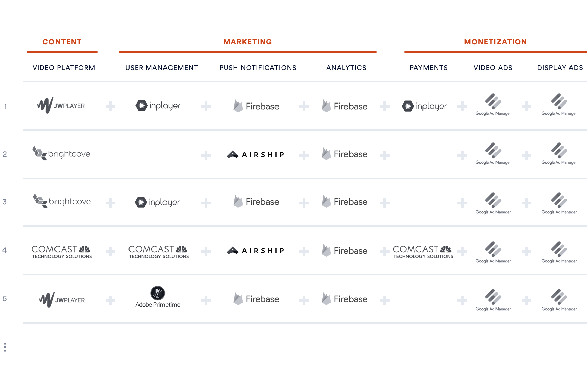Open Google Ad Manager video ads in row 1
The width and height of the screenshot is (588, 369).
pos(493,105)
